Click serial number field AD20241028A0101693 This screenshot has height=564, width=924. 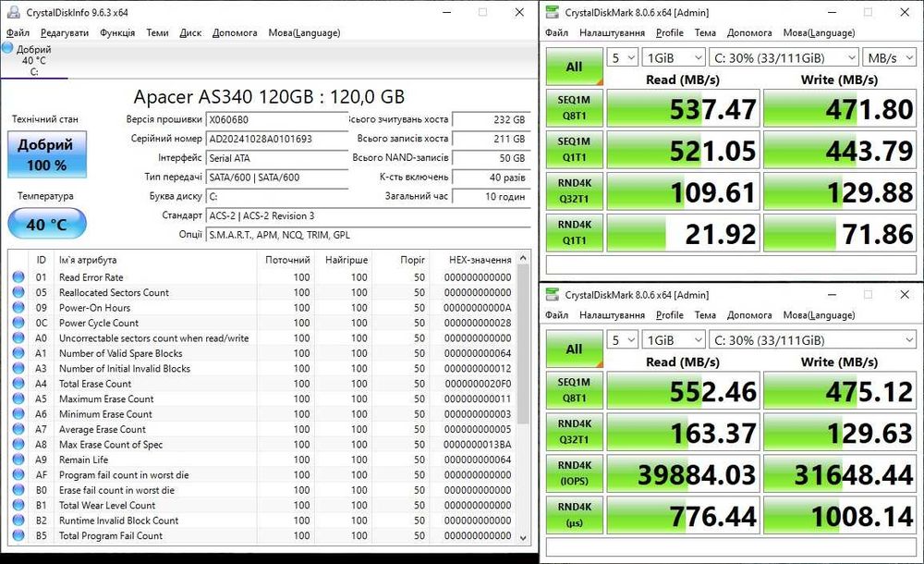point(277,139)
